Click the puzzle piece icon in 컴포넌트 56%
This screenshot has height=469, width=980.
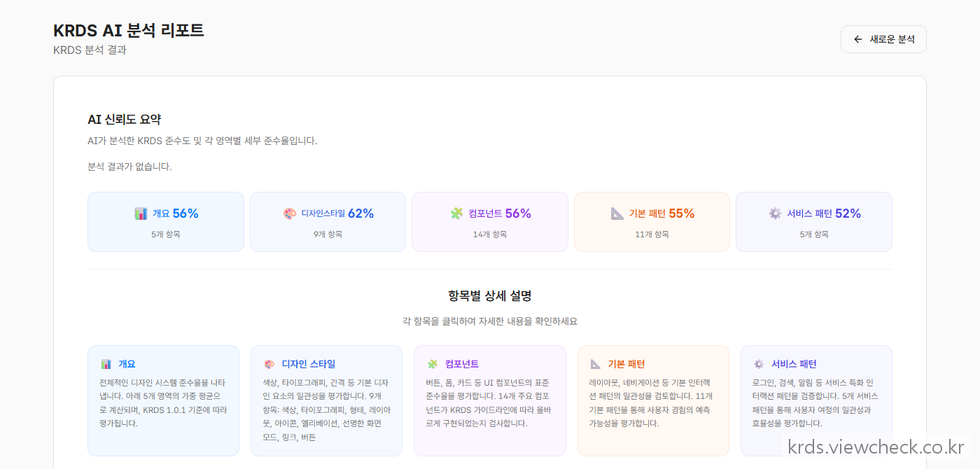coord(456,213)
